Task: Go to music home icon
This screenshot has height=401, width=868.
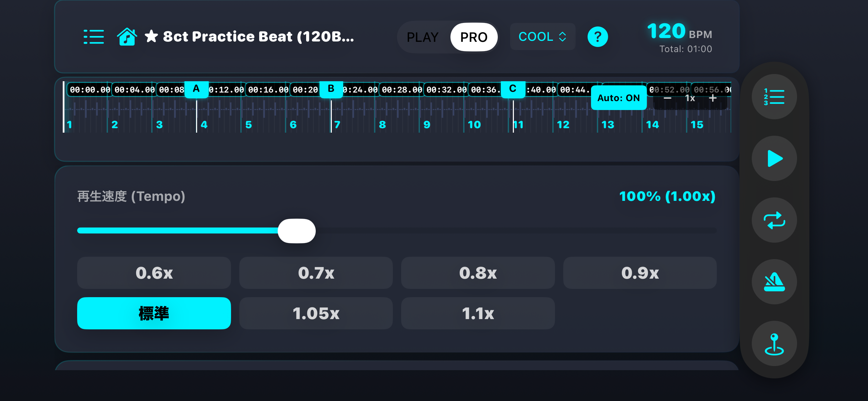Action: pyautogui.click(x=127, y=37)
